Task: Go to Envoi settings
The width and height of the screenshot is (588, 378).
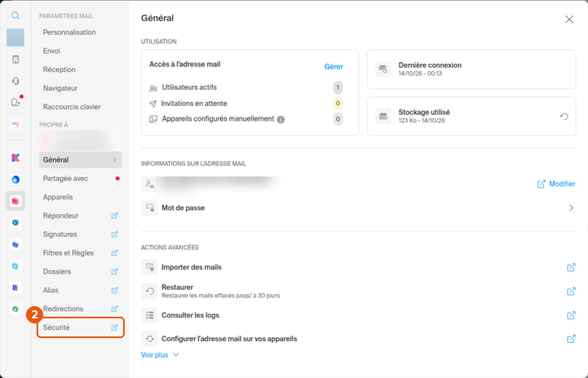Action: [52, 51]
